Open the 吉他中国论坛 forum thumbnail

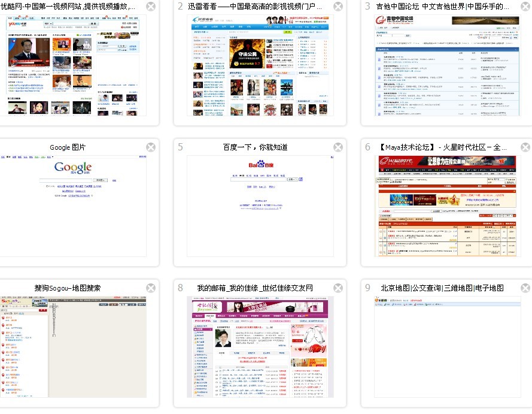coord(448,65)
